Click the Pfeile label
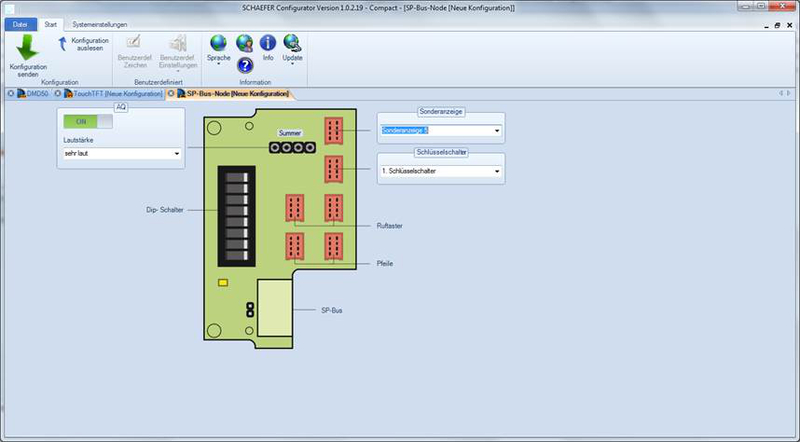 (x=385, y=263)
